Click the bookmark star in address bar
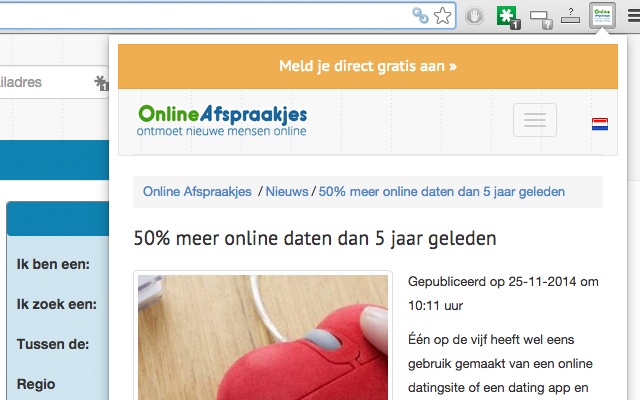The height and width of the screenshot is (400, 640). tap(442, 16)
